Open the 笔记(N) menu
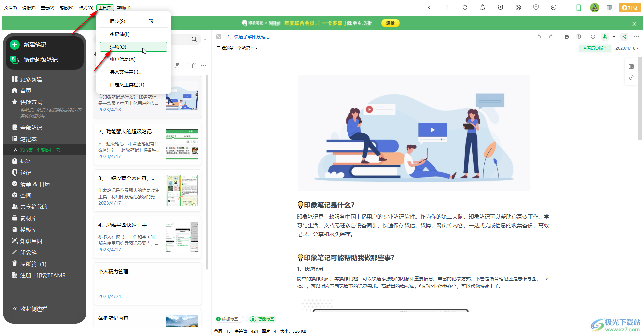 click(67, 8)
